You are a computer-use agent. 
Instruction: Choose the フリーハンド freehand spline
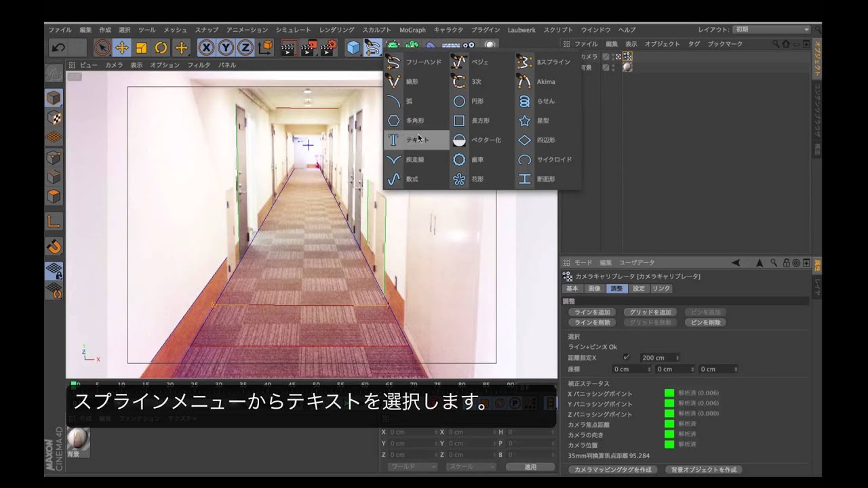(416, 62)
